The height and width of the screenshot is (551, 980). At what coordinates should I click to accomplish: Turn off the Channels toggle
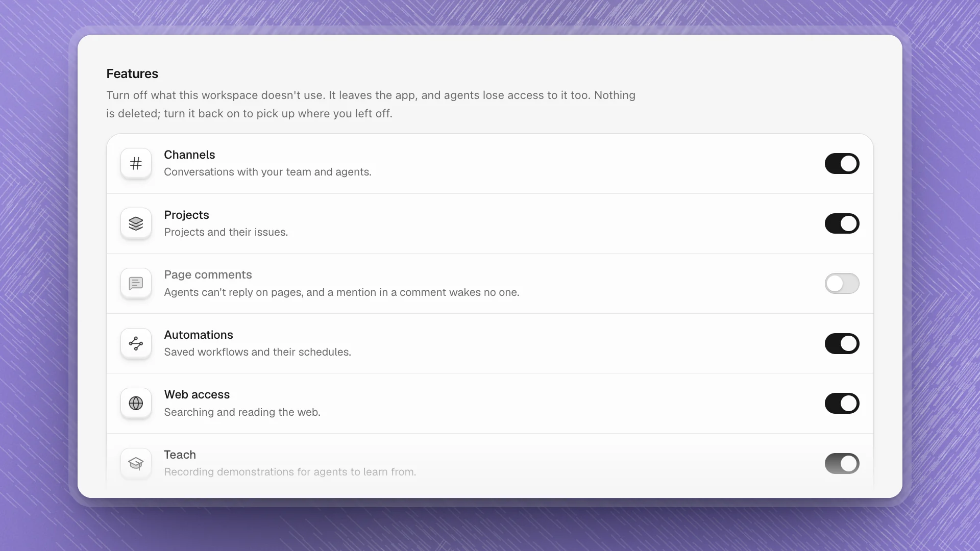click(x=842, y=163)
